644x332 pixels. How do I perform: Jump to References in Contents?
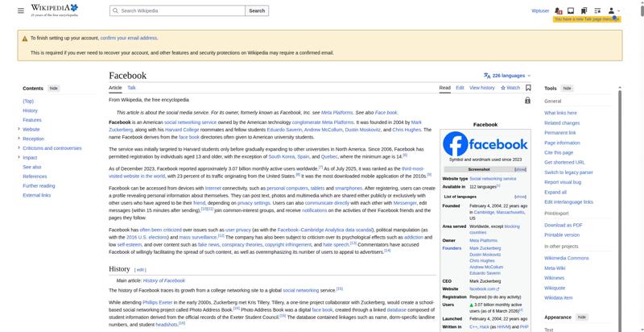click(x=35, y=176)
